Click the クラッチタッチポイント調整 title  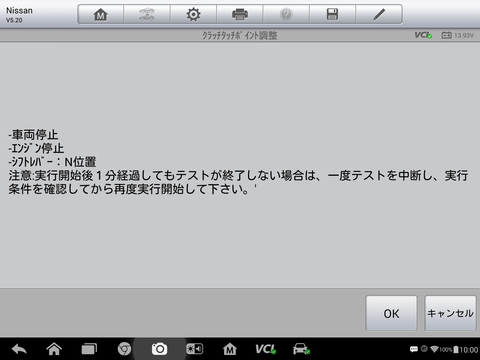(x=240, y=35)
